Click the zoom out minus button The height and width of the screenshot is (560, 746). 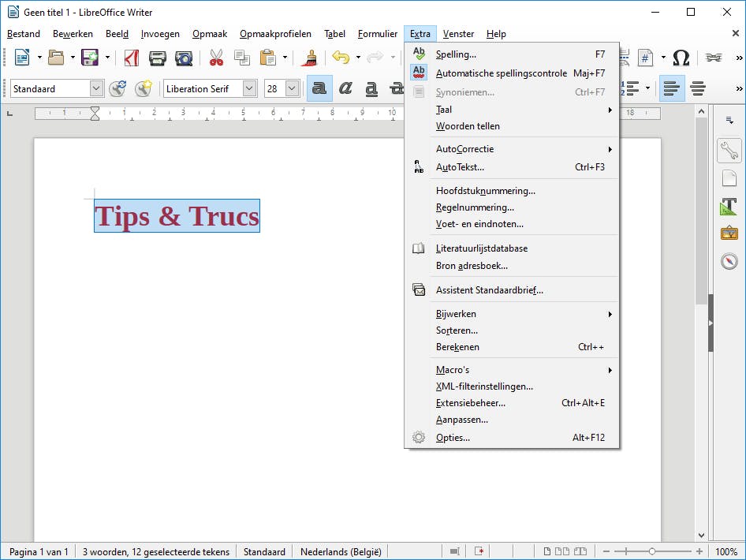606,551
